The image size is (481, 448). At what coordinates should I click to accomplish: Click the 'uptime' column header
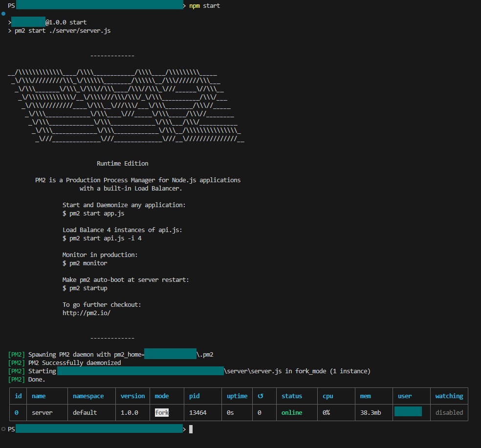click(x=237, y=396)
